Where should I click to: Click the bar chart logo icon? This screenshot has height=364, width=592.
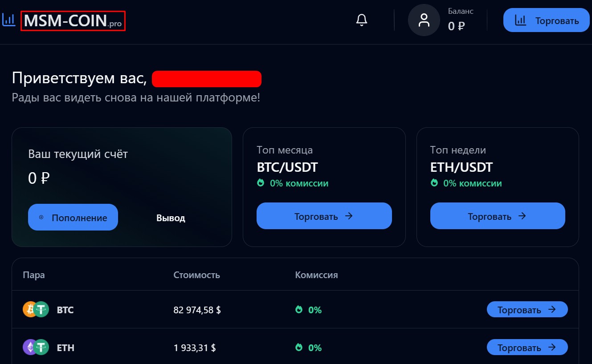pos(9,20)
